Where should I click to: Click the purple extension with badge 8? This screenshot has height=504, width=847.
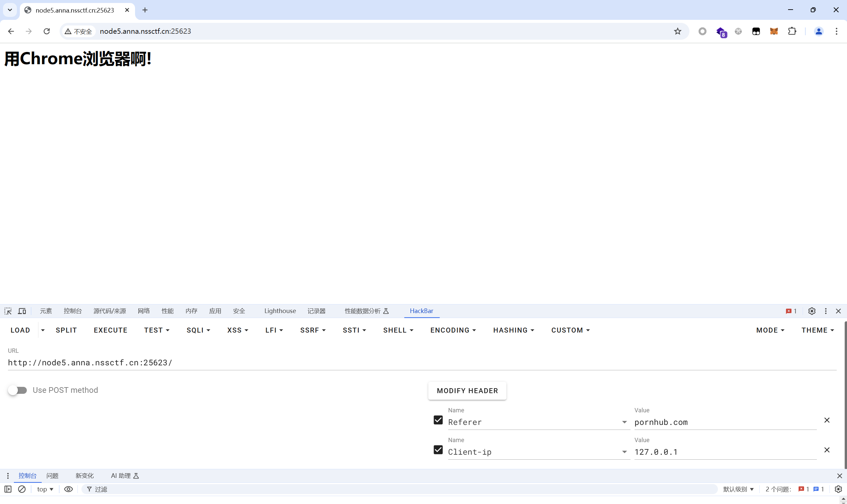[721, 31]
